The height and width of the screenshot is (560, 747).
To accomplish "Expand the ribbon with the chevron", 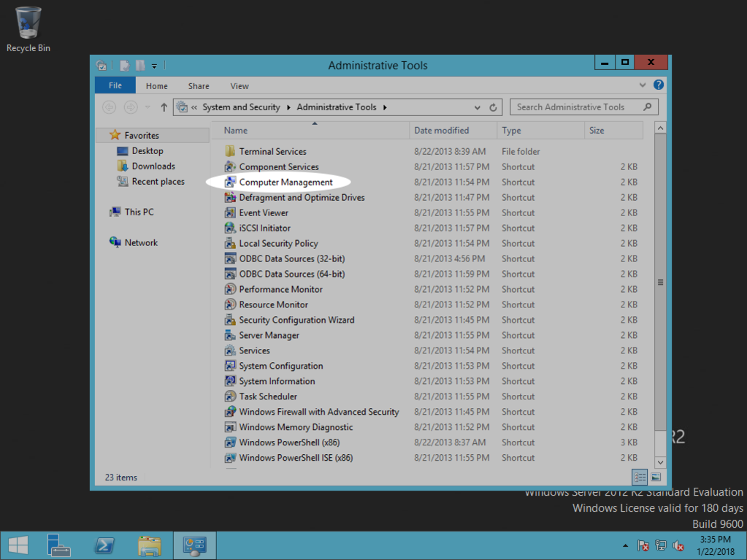I will (x=643, y=85).
